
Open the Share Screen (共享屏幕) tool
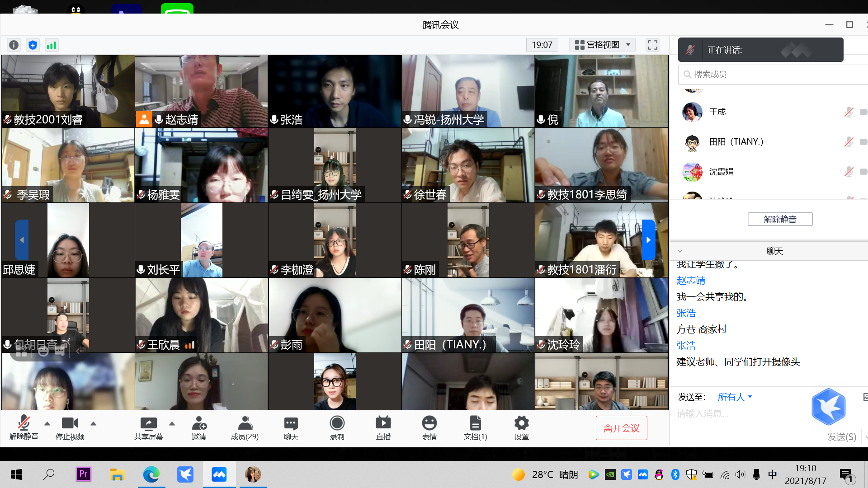[148, 427]
